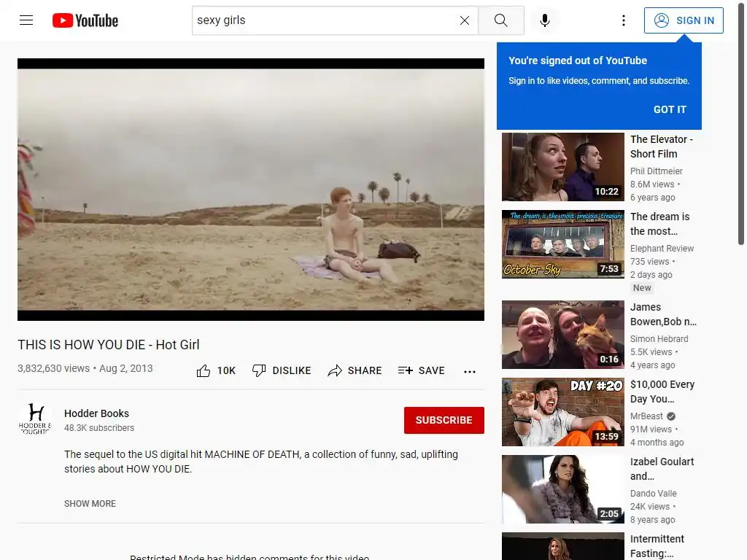Run search with magnifier button

pos(500,20)
